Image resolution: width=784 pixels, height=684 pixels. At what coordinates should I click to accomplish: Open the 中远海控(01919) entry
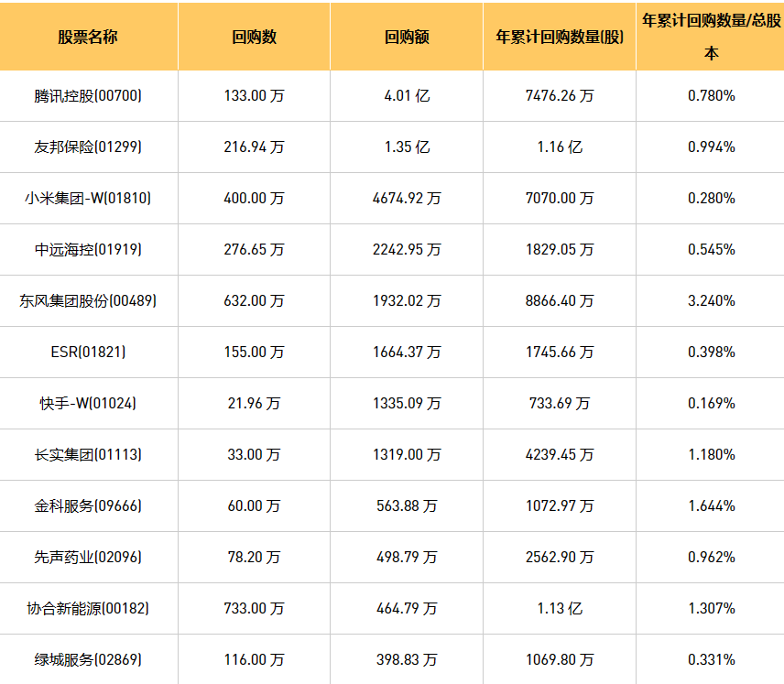coord(88,249)
